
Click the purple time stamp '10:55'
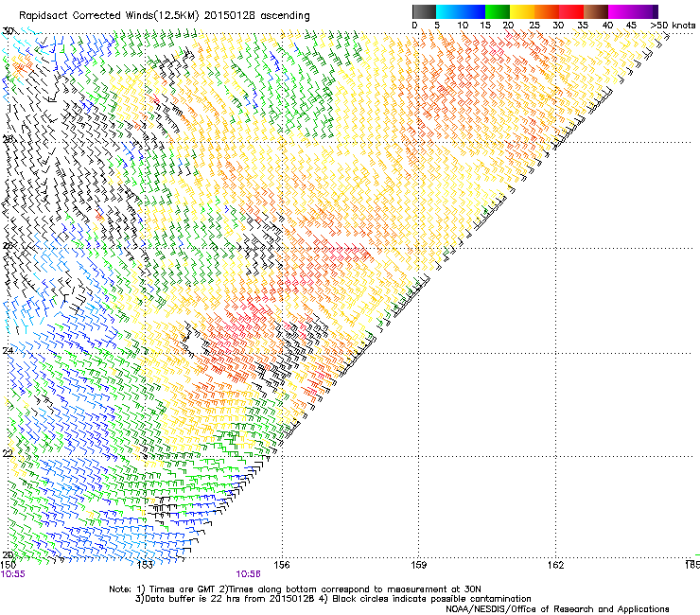[13, 574]
